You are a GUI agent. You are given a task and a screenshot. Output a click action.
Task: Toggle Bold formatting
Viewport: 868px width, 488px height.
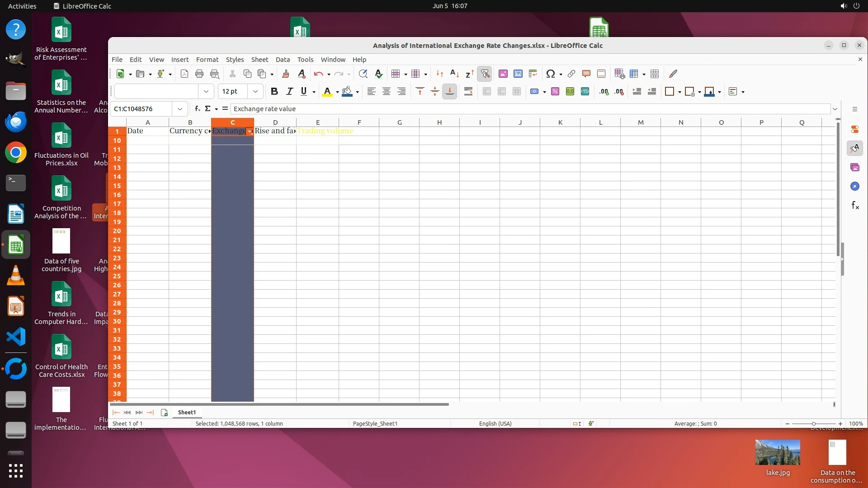click(x=274, y=92)
